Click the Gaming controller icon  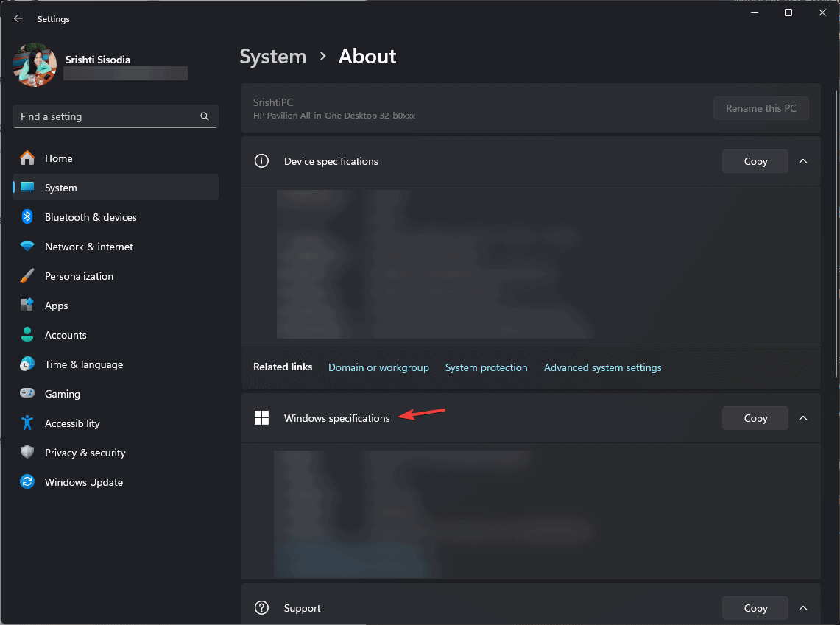27,394
